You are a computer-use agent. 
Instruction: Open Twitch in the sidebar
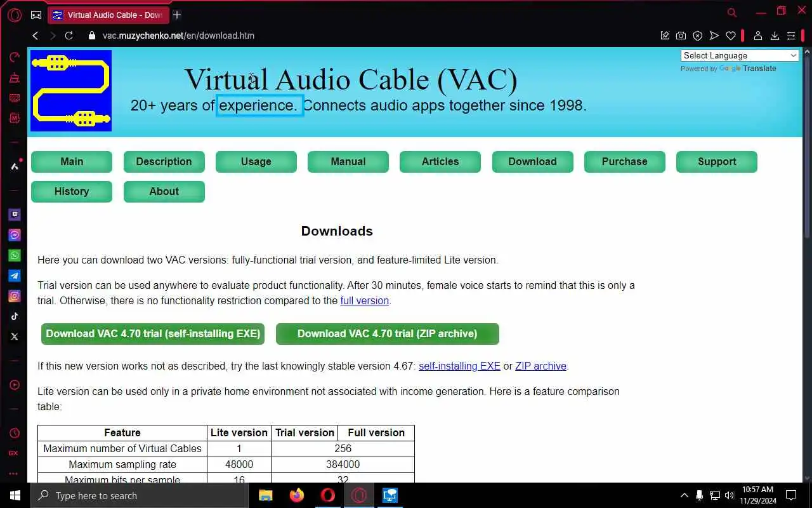tap(14, 215)
